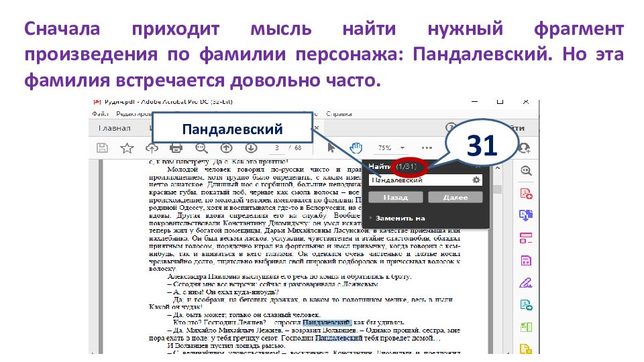Go to previous page with up arrow
Viewport: 644px width, 362px height.
click(226, 147)
